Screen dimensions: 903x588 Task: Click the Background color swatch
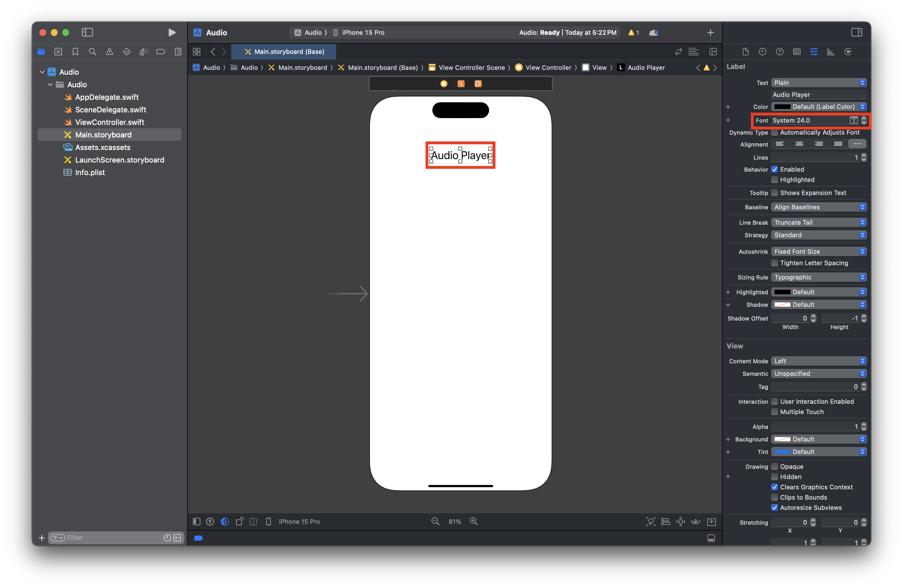coord(782,439)
